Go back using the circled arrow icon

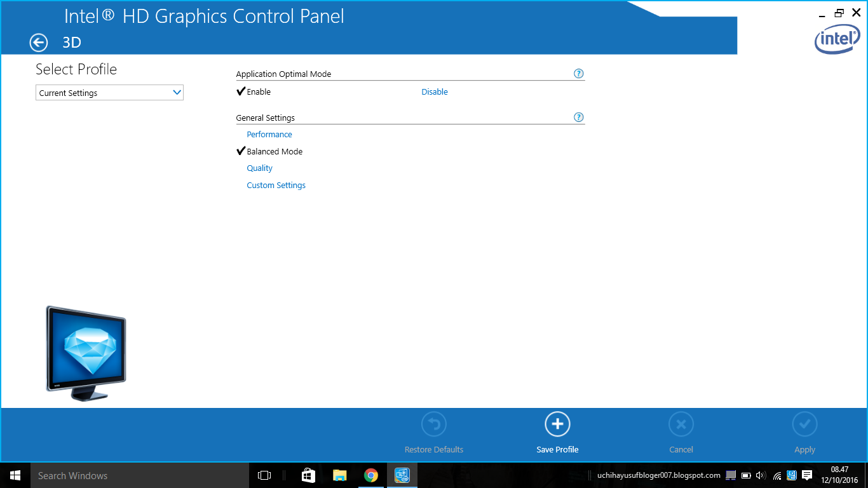[x=39, y=43]
